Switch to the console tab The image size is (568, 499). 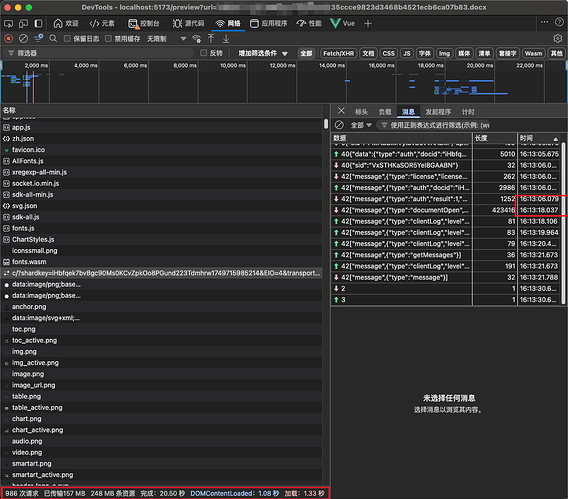pyautogui.click(x=144, y=24)
